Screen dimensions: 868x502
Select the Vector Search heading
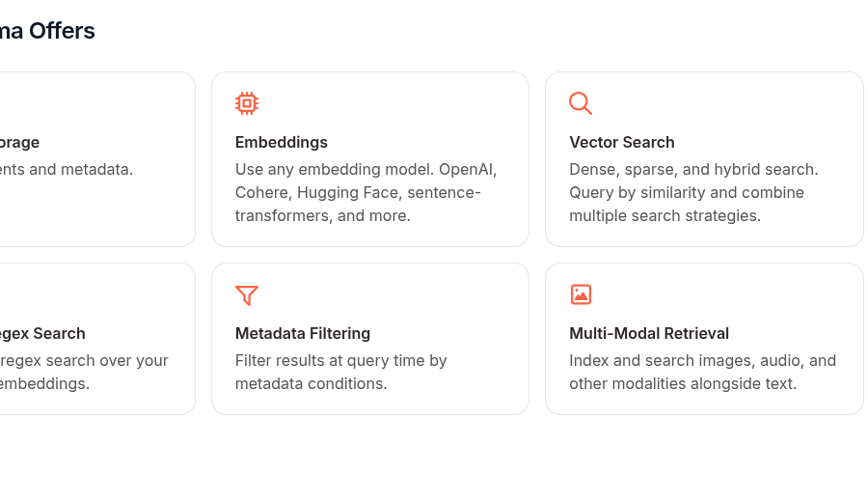tap(622, 143)
